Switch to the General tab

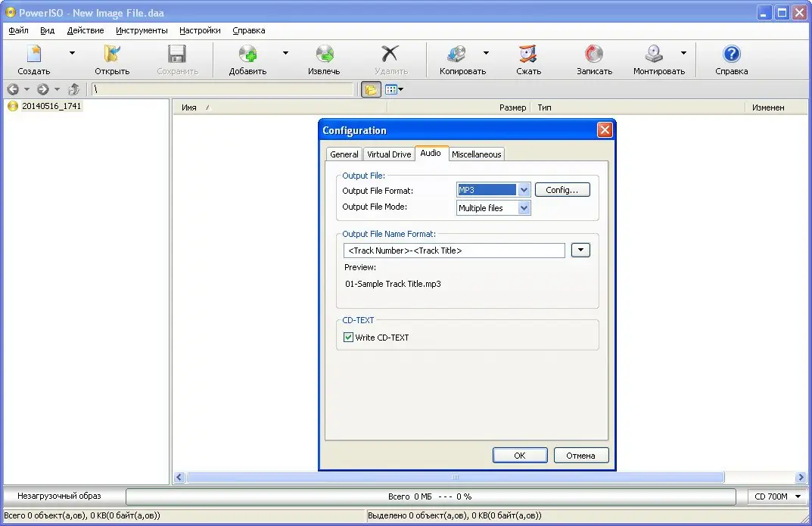click(x=344, y=154)
